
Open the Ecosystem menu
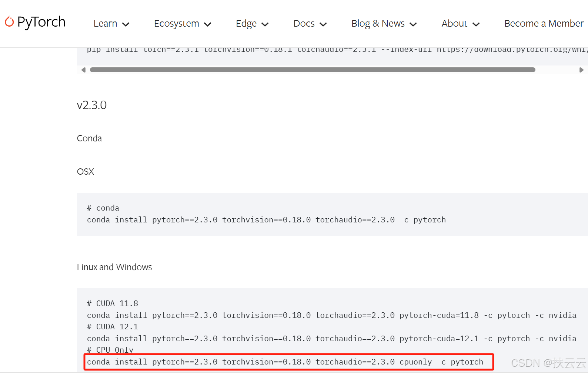coord(176,24)
